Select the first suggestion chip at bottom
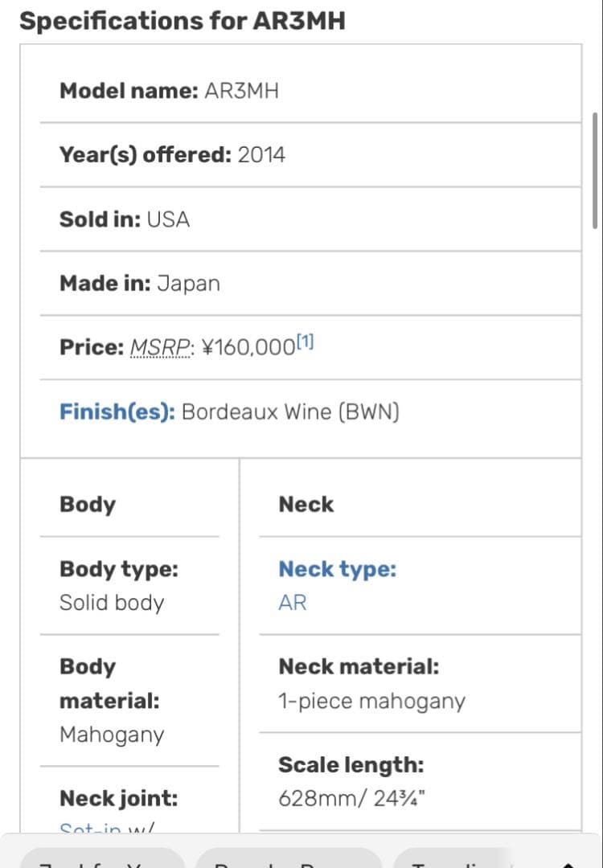Screen dimensions: 603x868 pos(102,860)
